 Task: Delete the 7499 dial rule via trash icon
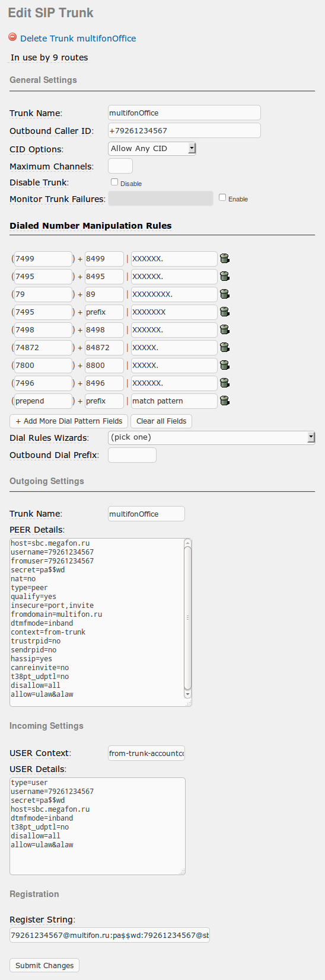tap(224, 258)
